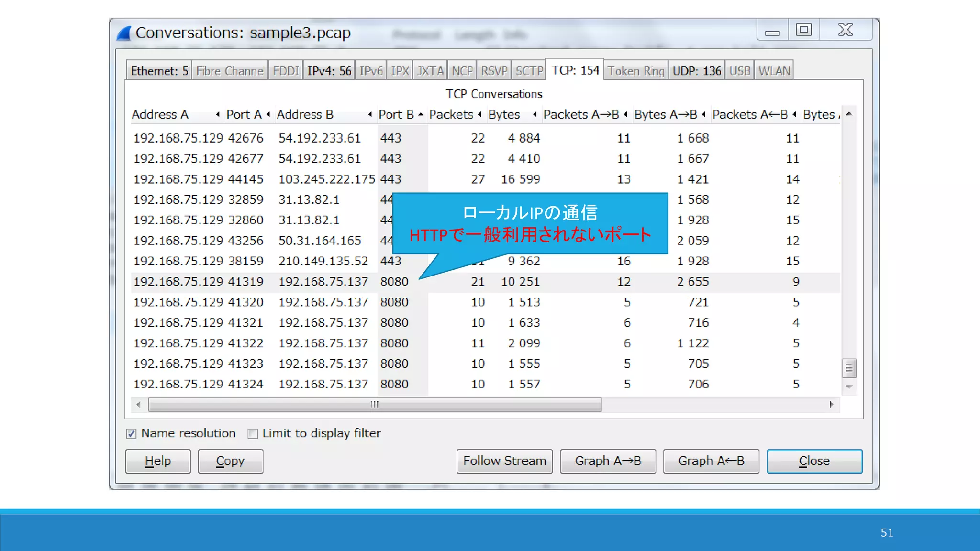This screenshot has height=551, width=980.
Task: Switch to the Ethernet: 5 tab
Action: click(x=159, y=71)
